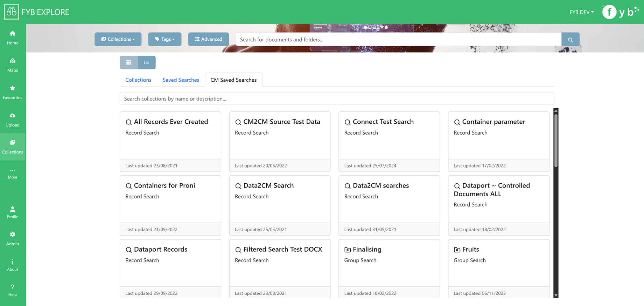Switch to list view
This screenshot has width=644, height=306.
147,62
